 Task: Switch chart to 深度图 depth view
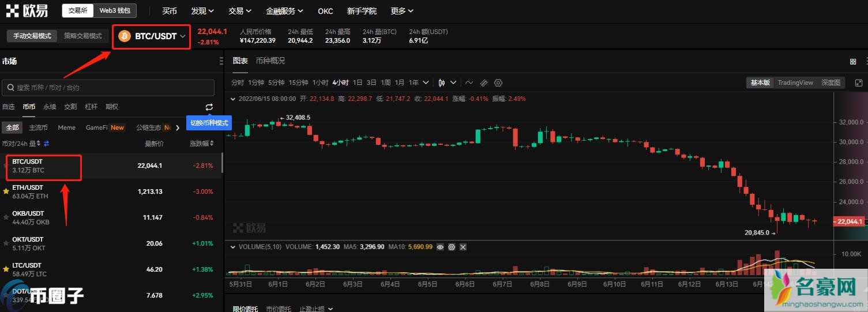(831, 82)
